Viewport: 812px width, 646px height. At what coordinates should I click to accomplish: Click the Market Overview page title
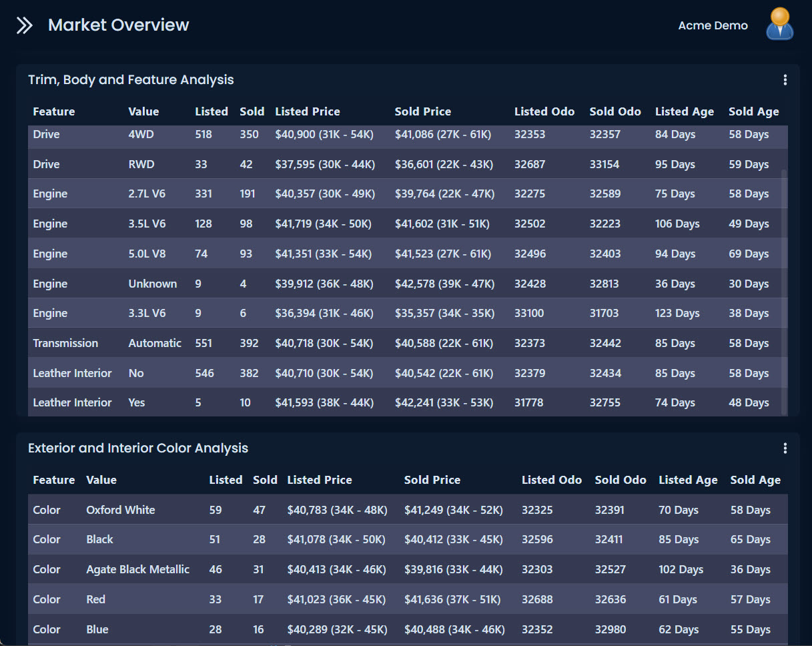119,25
